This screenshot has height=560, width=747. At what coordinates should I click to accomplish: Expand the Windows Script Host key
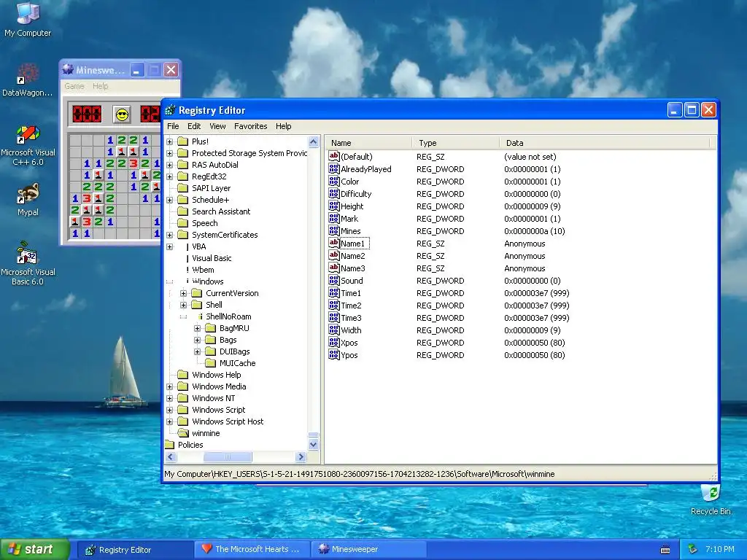pos(169,421)
